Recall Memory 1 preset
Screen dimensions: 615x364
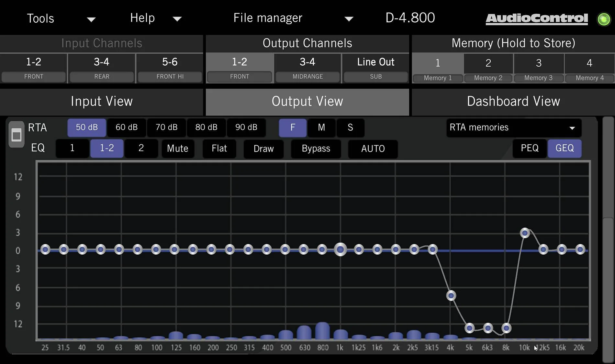pyautogui.click(x=438, y=69)
